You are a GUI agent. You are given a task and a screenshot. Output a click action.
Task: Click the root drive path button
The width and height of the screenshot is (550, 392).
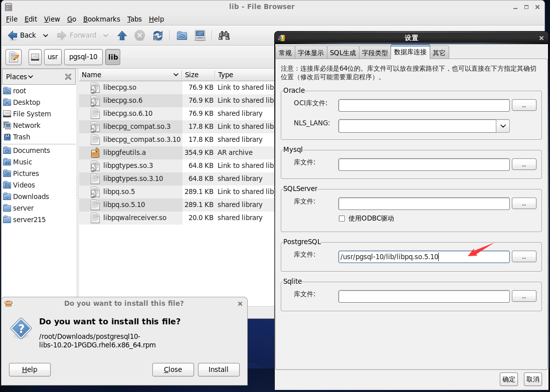(35, 57)
